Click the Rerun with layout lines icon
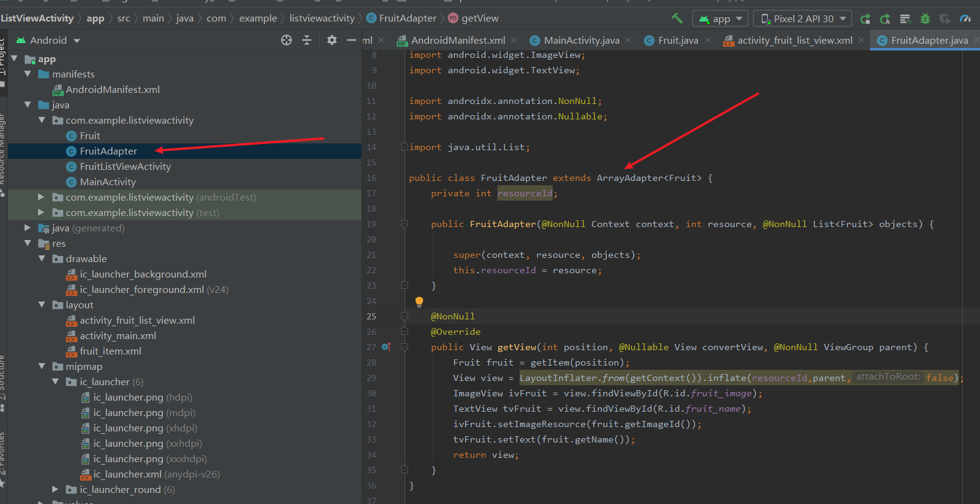The width and height of the screenshot is (980, 504). click(905, 19)
